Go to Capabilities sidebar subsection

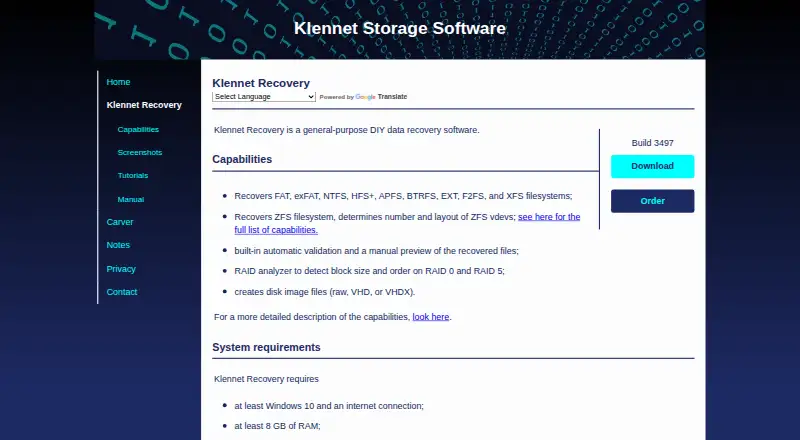[x=138, y=129]
